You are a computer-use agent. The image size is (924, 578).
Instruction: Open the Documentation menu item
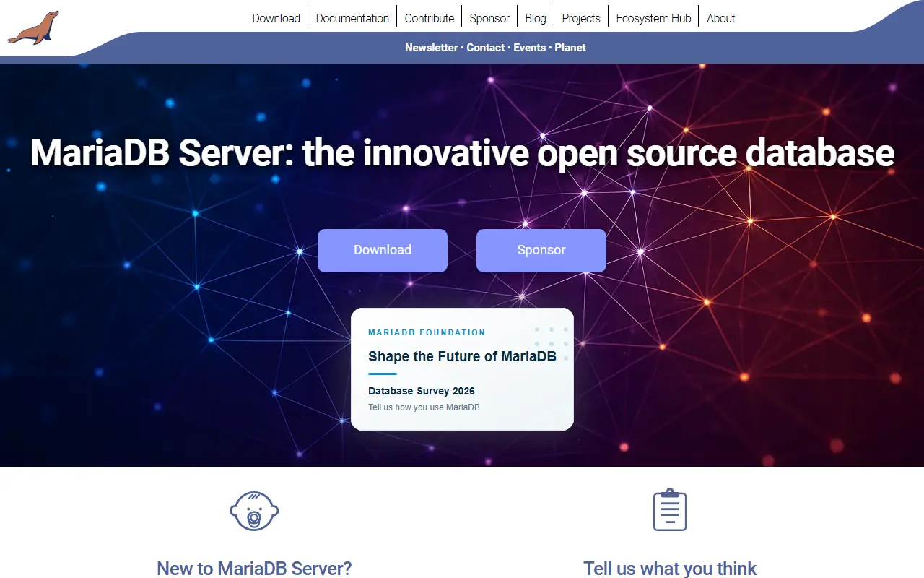[x=352, y=18]
